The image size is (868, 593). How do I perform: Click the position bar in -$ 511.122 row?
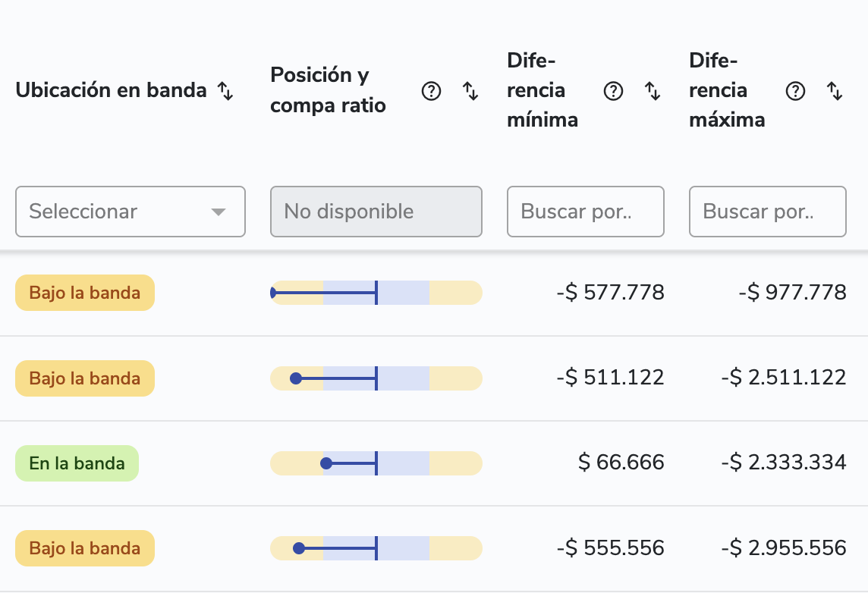376,378
